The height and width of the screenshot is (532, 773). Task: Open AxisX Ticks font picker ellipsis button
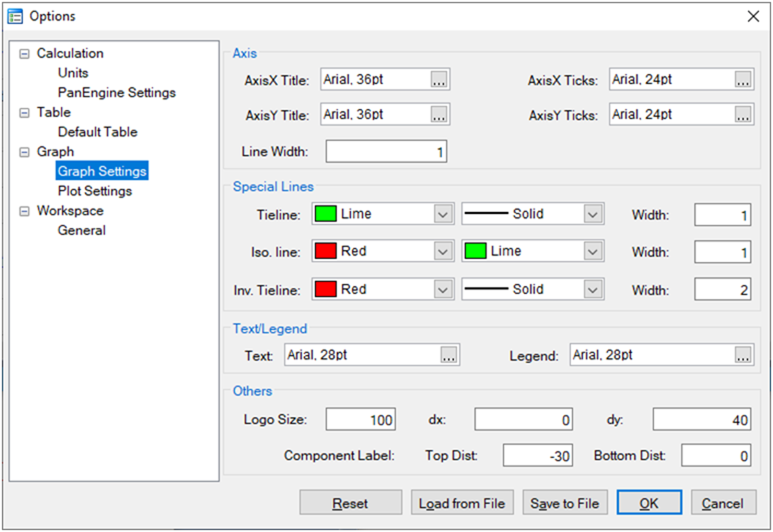743,80
